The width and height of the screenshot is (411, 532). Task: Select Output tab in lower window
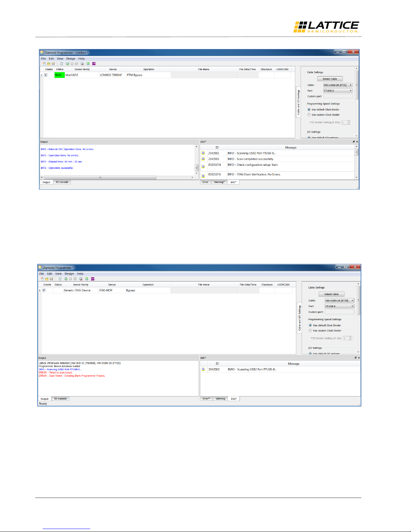45,399
